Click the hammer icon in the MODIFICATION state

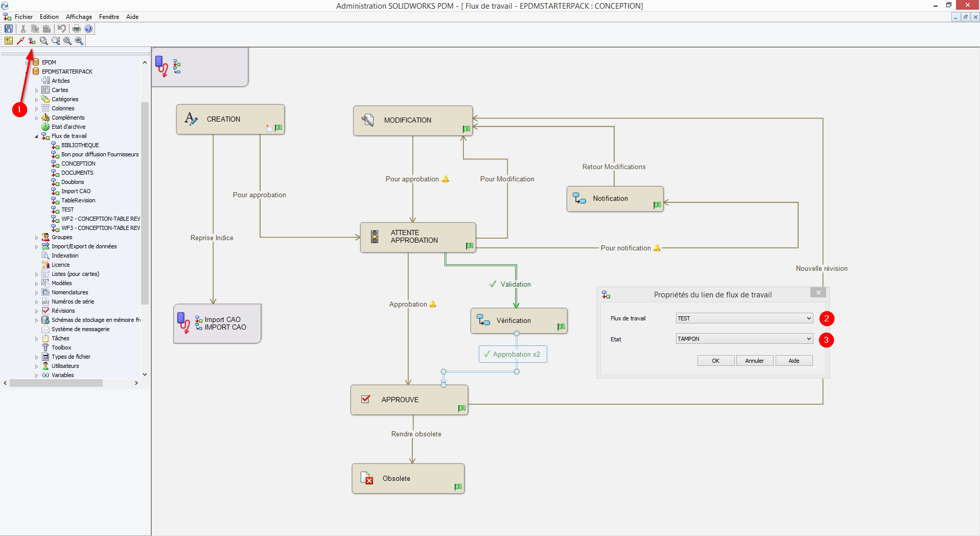tap(368, 120)
